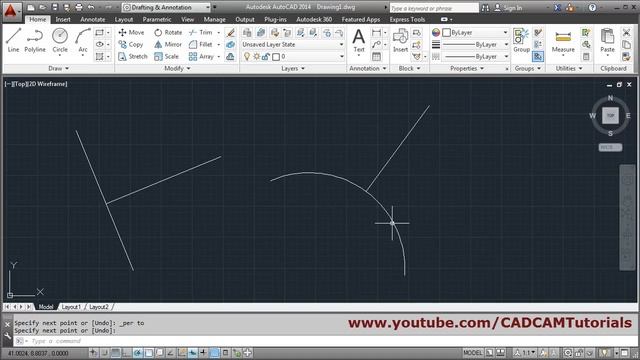Viewport: 640px width, 360px height.
Task: Click the Table annotation icon
Action: pyautogui.click(x=376, y=57)
